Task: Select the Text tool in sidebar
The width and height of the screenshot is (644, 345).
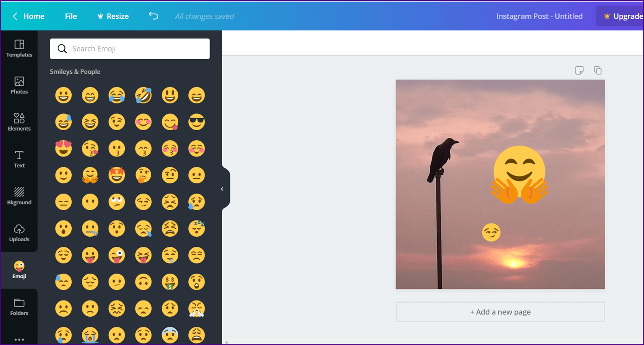Action: [19, 159]
